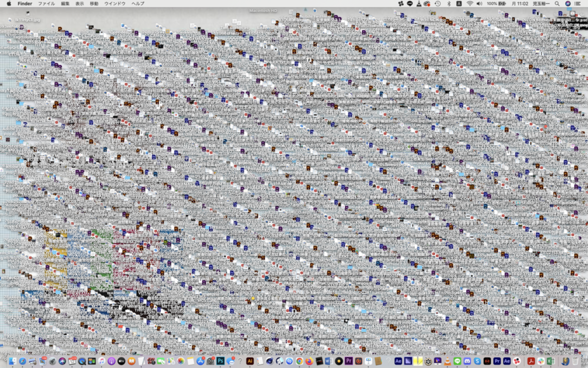The image size is (588, 368).
Task: Open Bluetooth status in menu bar
Action: coord(449,4)
